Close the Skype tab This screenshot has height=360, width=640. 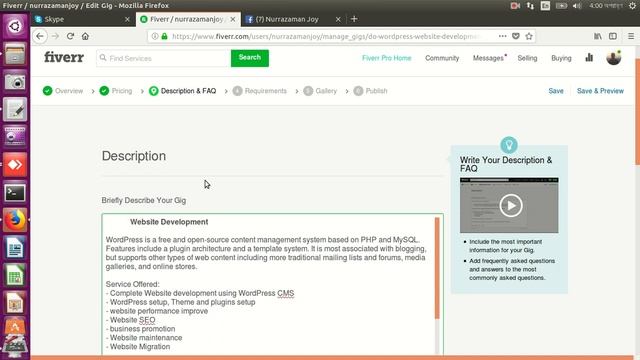[x=127, y=19]
